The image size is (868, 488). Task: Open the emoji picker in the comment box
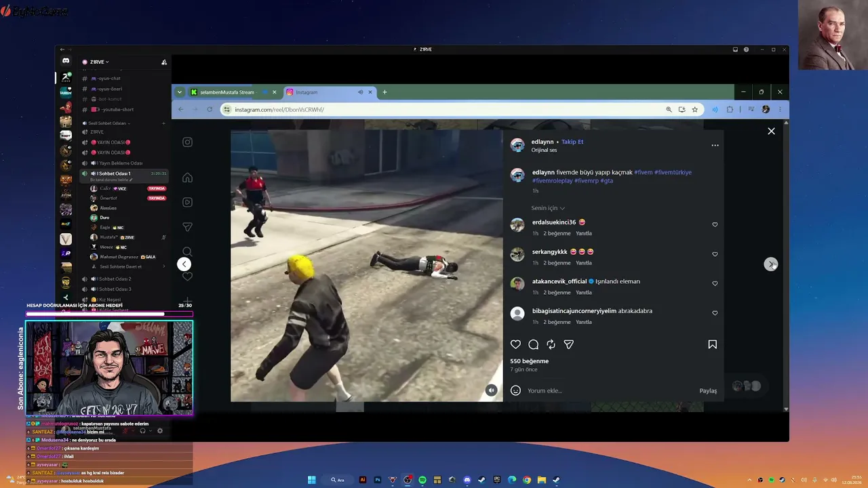coord(515,390)
